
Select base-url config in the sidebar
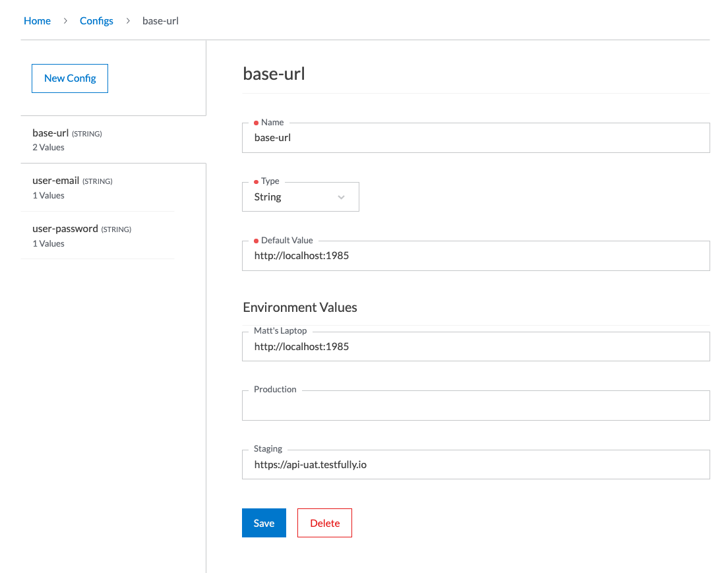[x=113, y=140]
